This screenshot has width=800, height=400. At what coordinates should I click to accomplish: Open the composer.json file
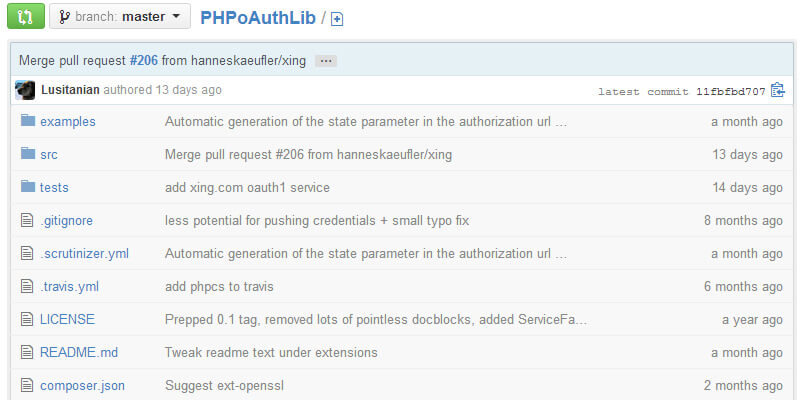point(82,385)
